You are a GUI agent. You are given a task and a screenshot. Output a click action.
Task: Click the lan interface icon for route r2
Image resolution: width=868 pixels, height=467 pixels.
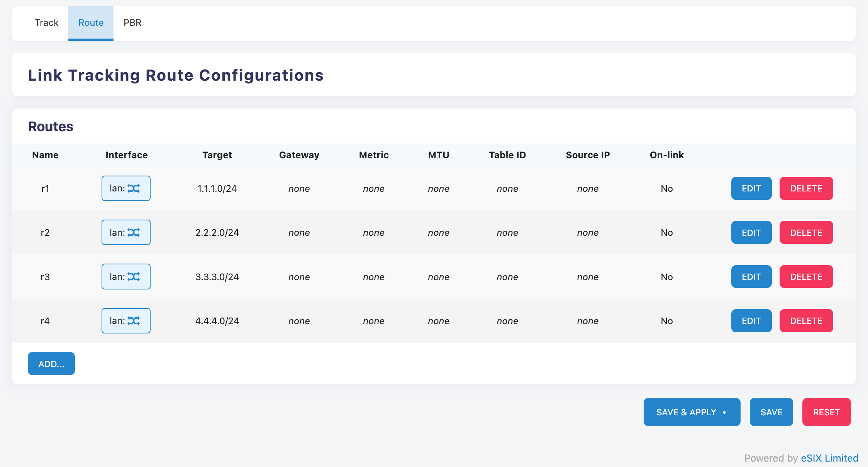134,232
